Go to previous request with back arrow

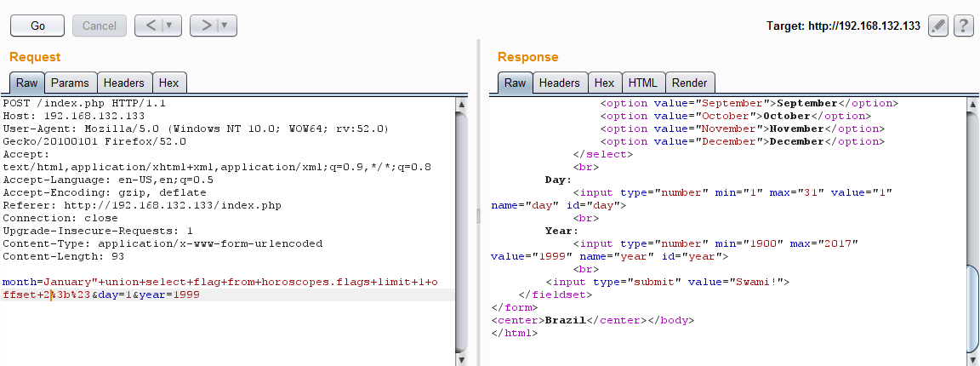pyautogui.click(x=151, y=26)
